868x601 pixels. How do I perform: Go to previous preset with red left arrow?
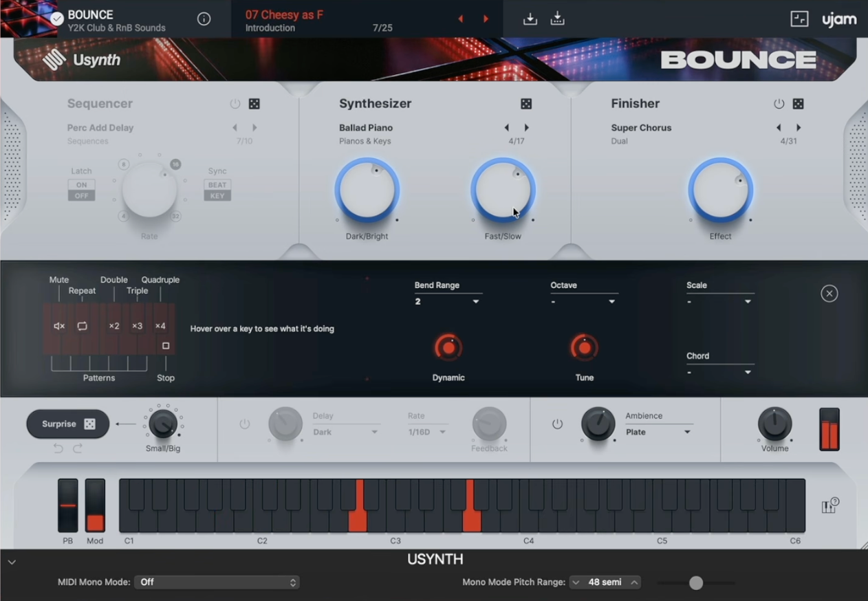click(x=461, y=19)
